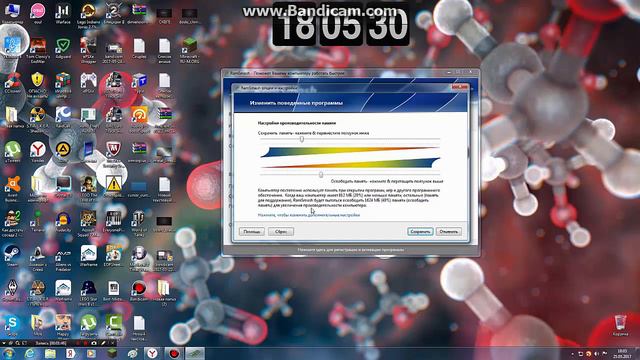Open the Warframe desktop icon next to Aliens vs Predator
Viewport: 640px width, 360px height.
[88, 256]
